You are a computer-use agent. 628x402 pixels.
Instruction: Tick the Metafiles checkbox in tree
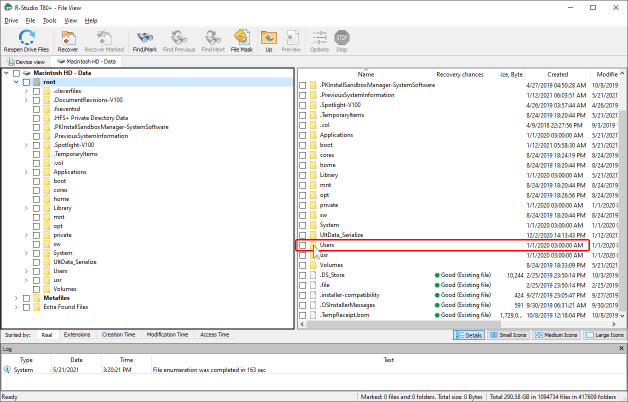(26, 298)
